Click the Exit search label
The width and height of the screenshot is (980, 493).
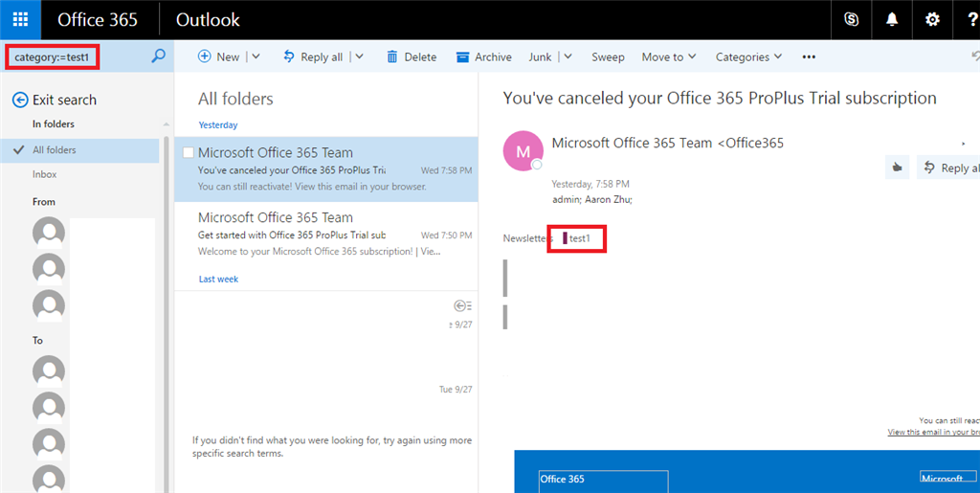[64, 100]
